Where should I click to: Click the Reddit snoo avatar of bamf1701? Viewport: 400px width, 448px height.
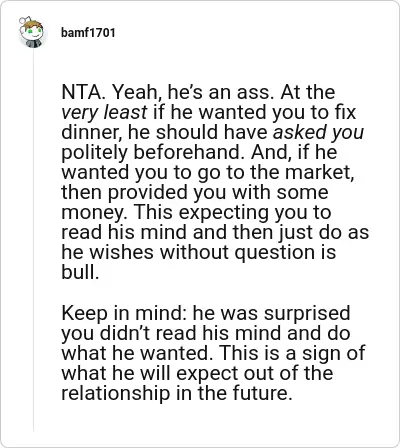point(31,32)
